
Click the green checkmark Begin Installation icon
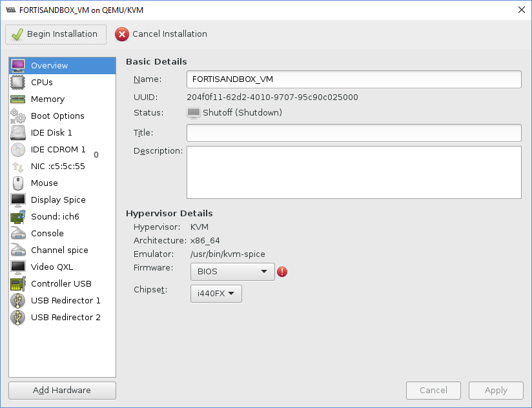coord(17,34)
